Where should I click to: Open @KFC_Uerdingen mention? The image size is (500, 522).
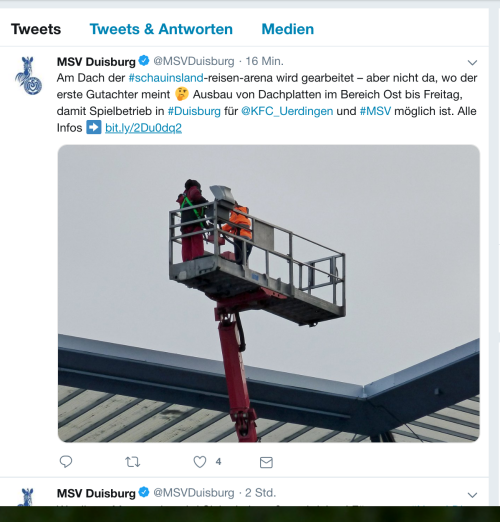[x=287, y=111]
